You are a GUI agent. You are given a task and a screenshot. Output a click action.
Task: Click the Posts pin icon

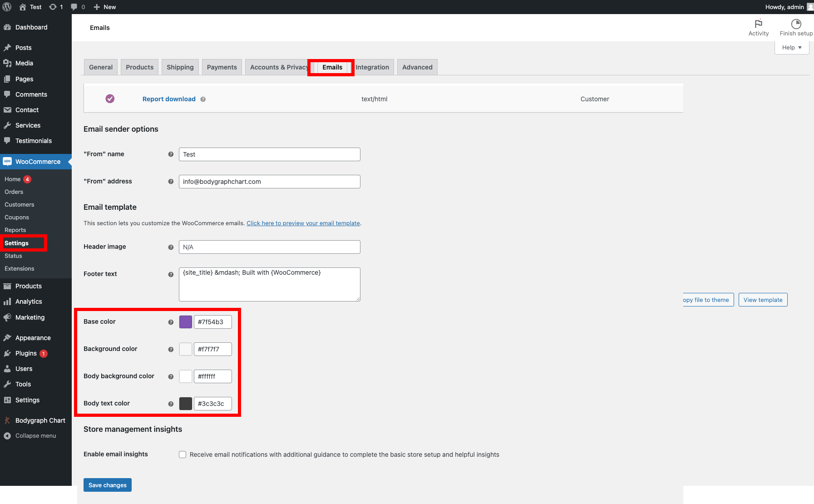[x=7, y=48]
